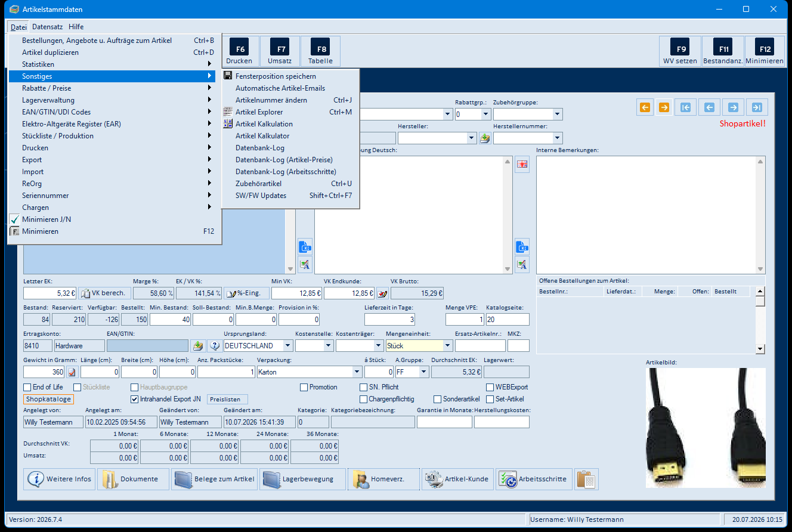
Task: Click the F6 Drucken toolbar button
Action: click(x=239, y=51)
